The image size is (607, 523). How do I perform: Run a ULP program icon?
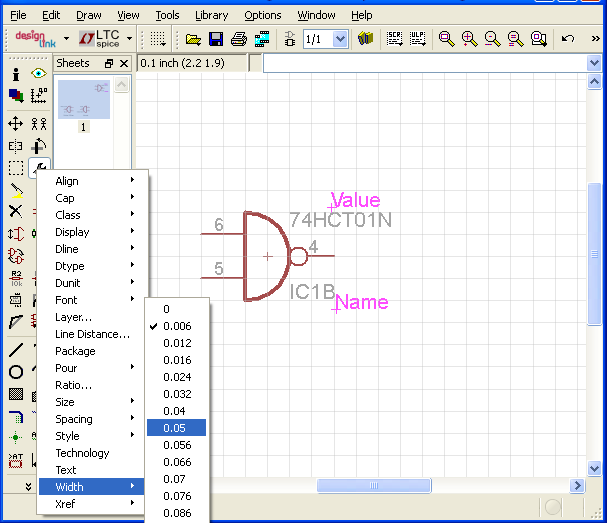[x=418, y=39]
